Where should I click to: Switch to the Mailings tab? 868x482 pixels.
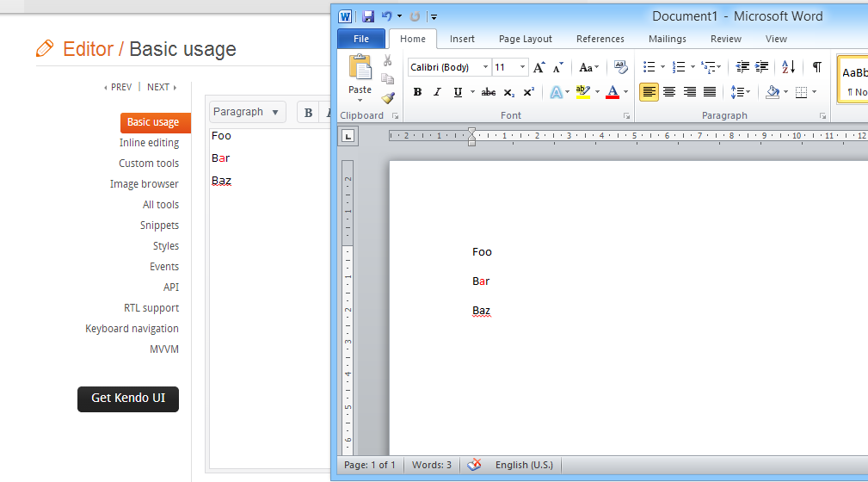coord(667,39)
